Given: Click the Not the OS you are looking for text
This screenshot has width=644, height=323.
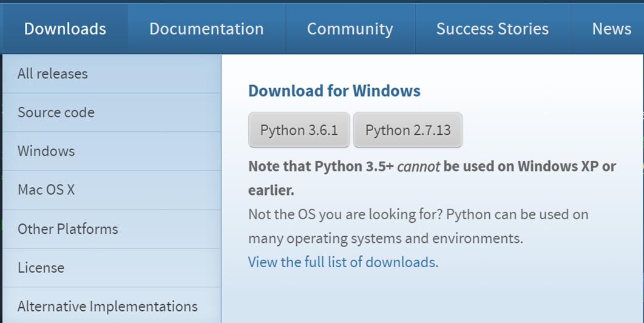Looking at the screenshot, I should [345, 214].
